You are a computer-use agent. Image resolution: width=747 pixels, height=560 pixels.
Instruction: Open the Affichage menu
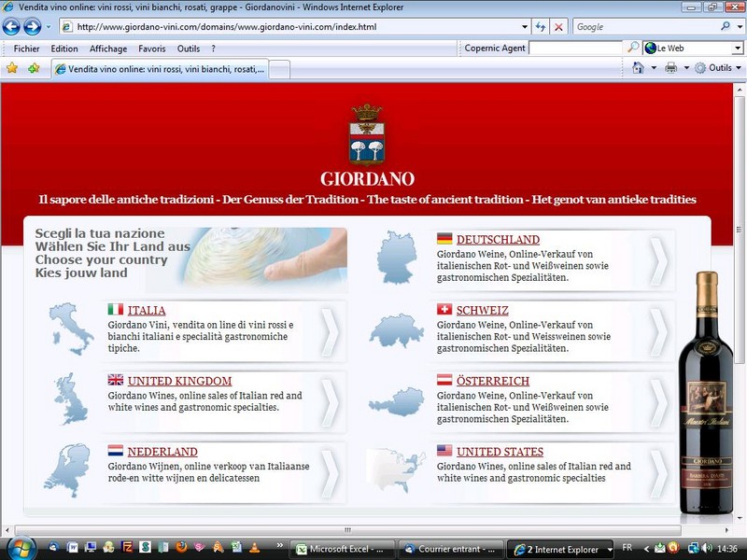tap(108, 49)
